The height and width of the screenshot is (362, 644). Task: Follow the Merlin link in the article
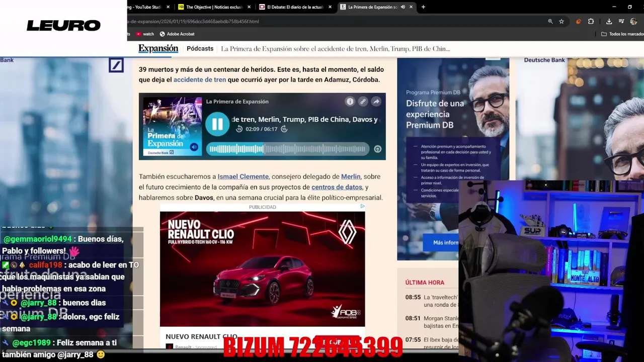click(351, 176)
